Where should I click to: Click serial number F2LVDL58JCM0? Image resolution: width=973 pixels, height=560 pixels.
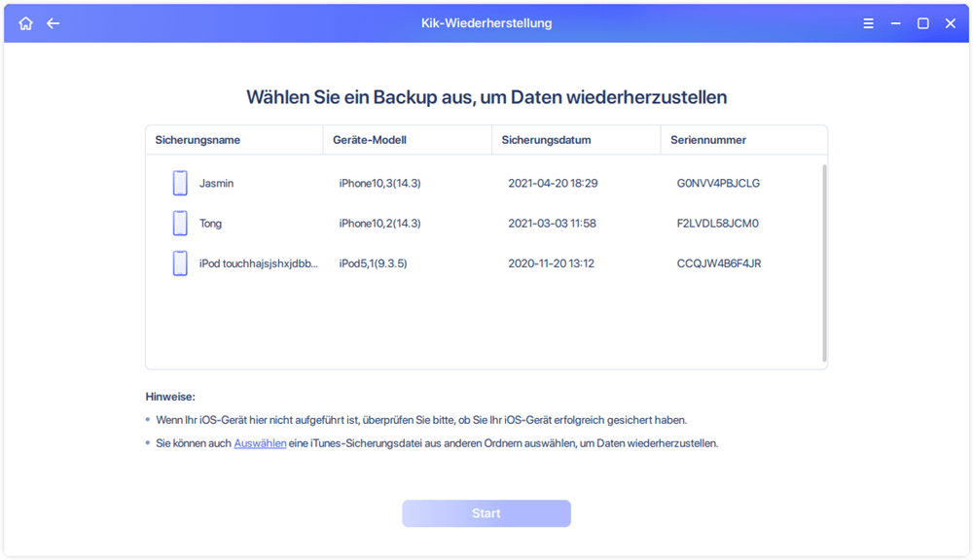click(x=717, y=224)
